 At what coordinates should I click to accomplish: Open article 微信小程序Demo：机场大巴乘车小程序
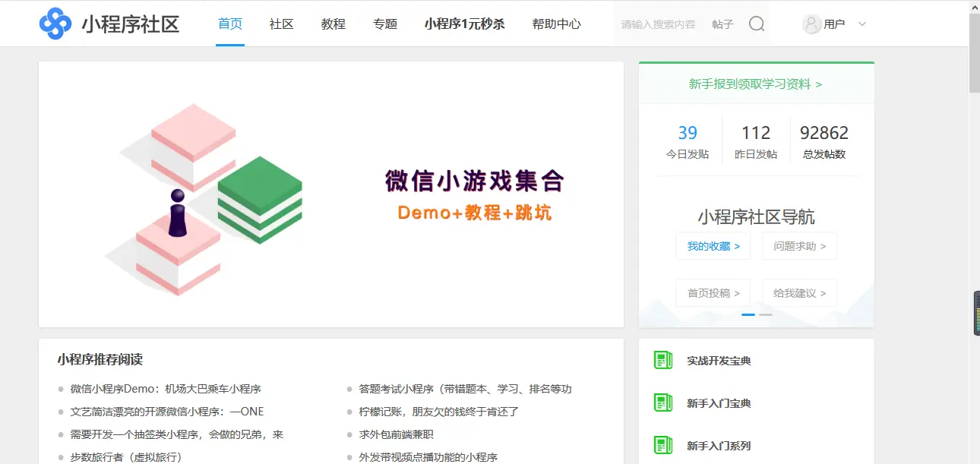tap(166, 389)
